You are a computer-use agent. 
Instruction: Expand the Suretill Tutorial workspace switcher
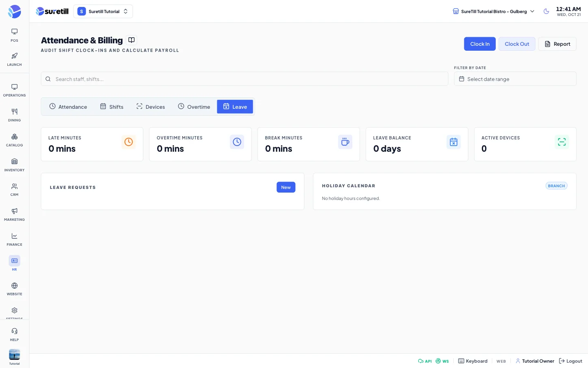pyautogui.click(x=103, y=11)
